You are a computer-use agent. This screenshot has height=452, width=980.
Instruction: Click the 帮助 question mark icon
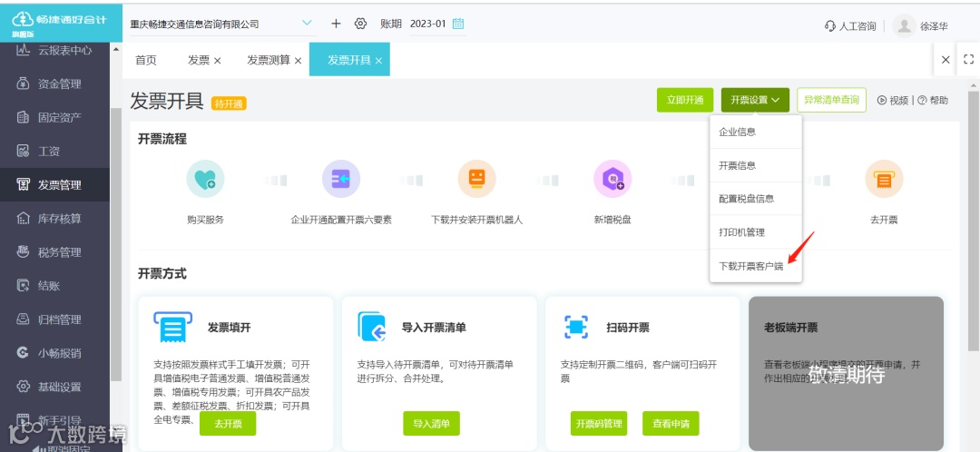coord(922,100)
